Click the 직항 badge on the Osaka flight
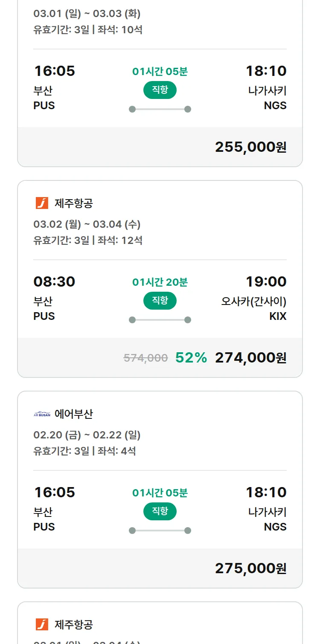The image size is (320, 644). [160, 301]
